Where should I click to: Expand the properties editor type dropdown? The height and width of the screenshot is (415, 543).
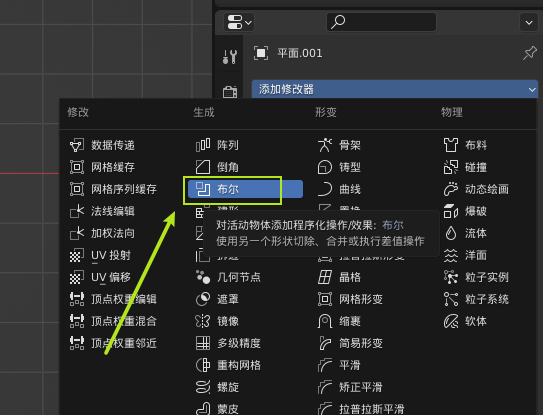pyautogui.click(x=239, y=23)
